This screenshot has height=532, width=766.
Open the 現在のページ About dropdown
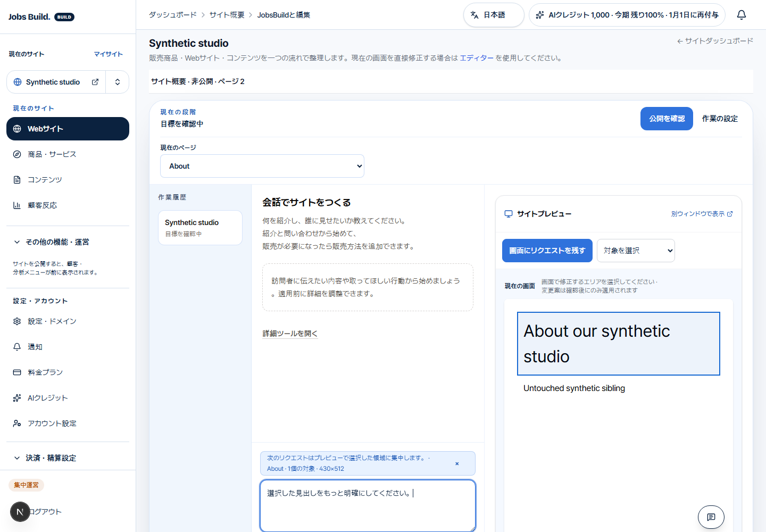pyautogui.click(x=262, y=166)
